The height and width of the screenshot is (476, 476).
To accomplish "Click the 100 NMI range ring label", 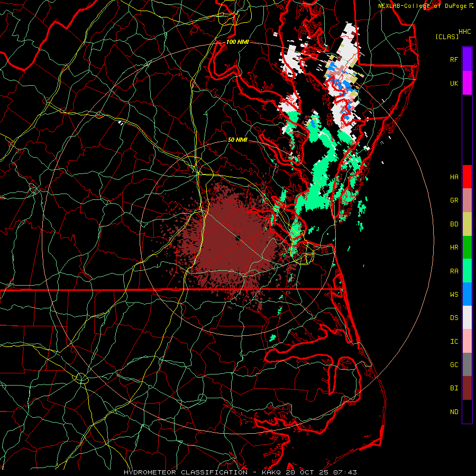I will [237, 42].
